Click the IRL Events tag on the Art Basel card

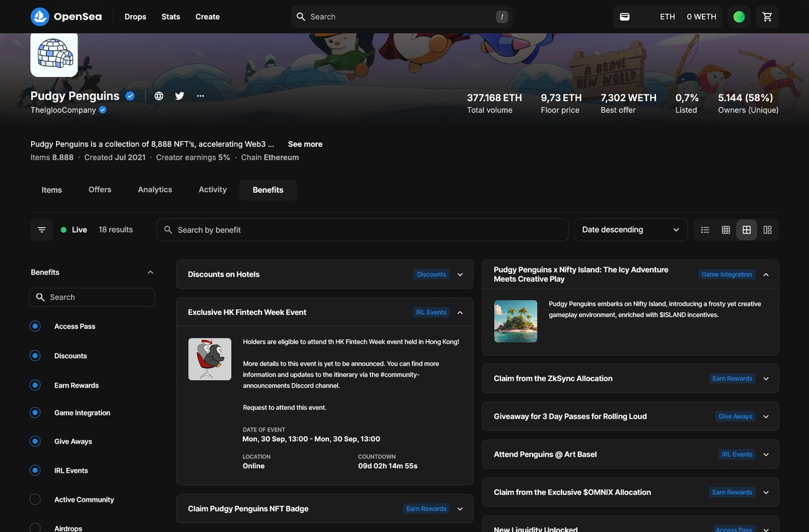[x=737, y=454]
